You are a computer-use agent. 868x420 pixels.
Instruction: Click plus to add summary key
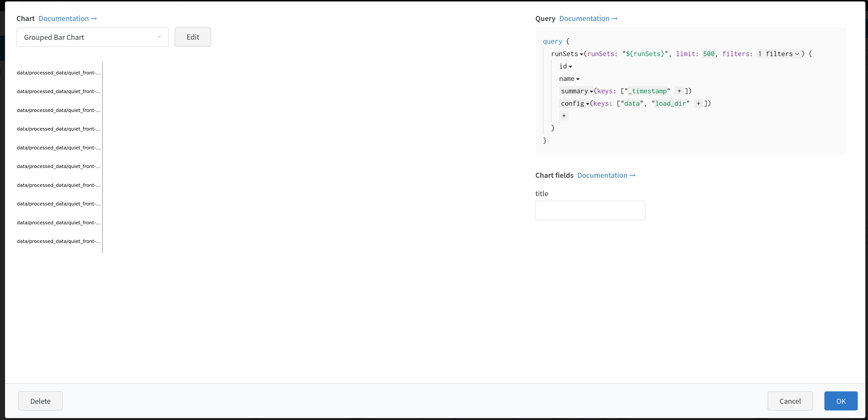679,91
